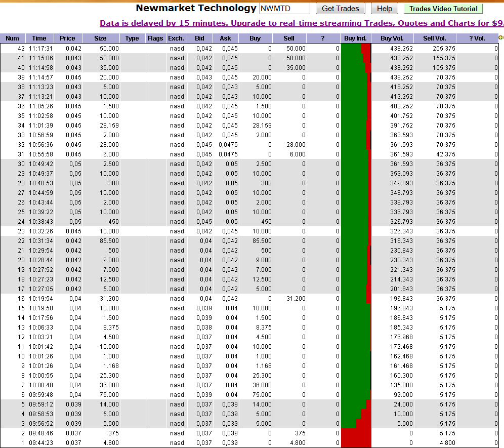Image resolution: width=504 pixels, height=448 pixels.
Task: Click sell value 375 in trade 2
Action: pos(300,433)
